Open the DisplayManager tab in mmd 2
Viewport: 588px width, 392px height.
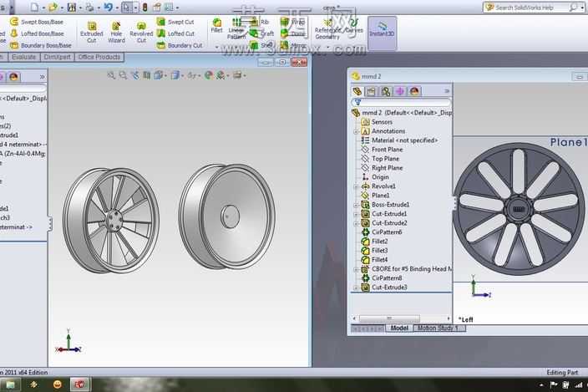(414, 91)
